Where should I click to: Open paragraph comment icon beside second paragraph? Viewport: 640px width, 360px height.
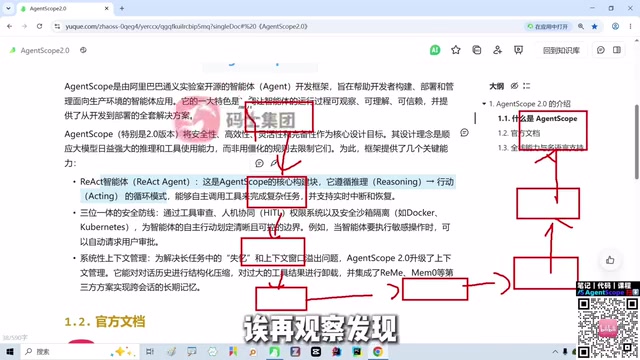464,133
